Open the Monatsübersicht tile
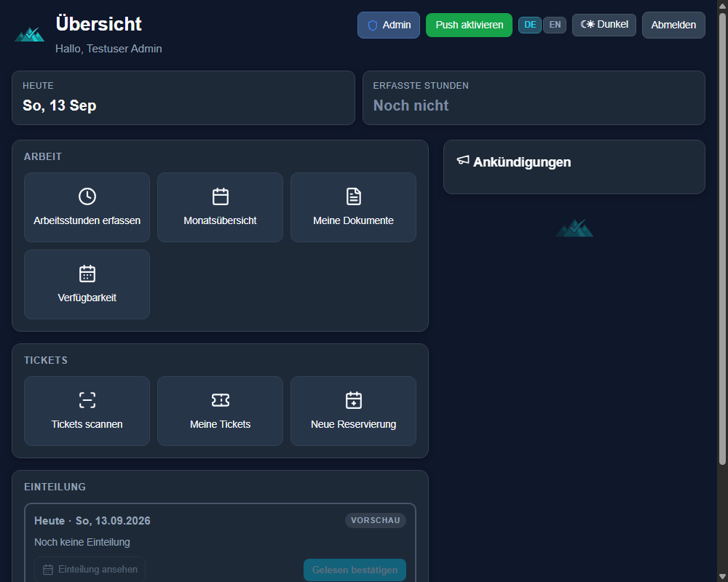Image resolution: width=728 pixels, height=582 pixels. (220, 207)
